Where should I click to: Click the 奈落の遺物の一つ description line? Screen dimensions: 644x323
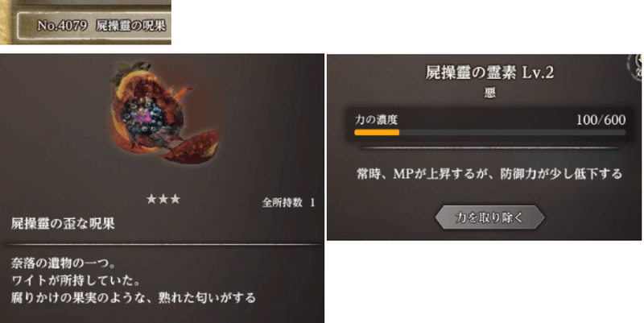(x=64, y=263)
